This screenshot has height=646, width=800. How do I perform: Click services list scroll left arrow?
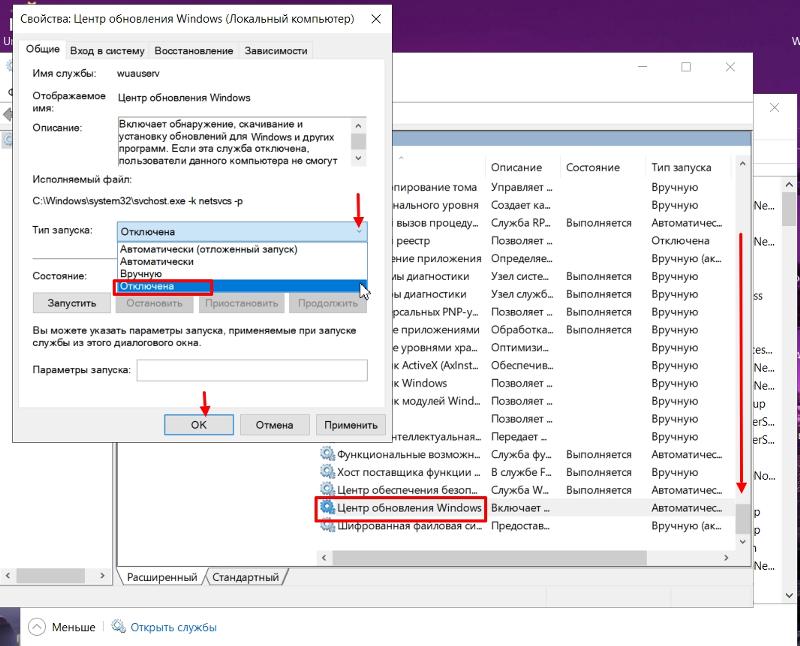(x=324, y=558)
